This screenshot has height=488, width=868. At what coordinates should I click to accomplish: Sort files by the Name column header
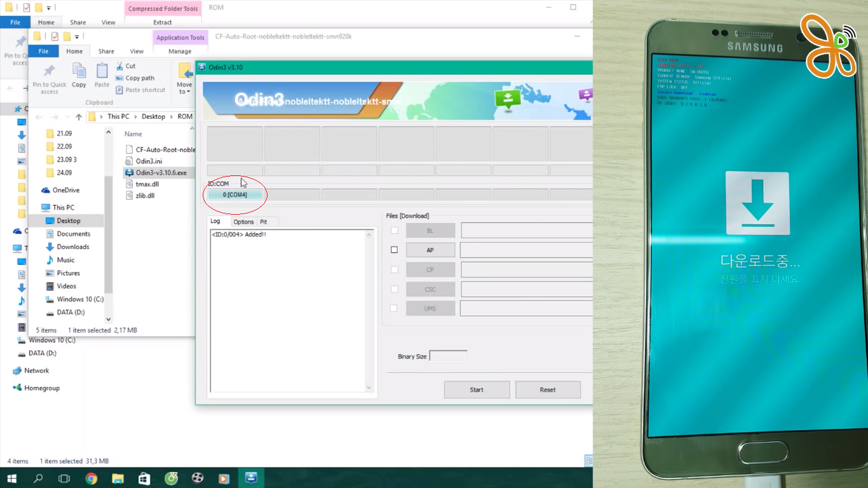[x=133, y=134]
